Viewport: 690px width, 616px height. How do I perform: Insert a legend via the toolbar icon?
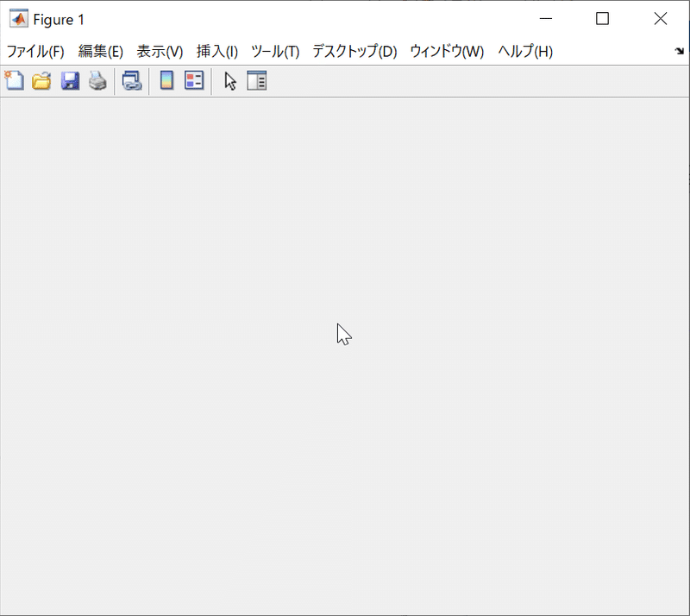194,80
